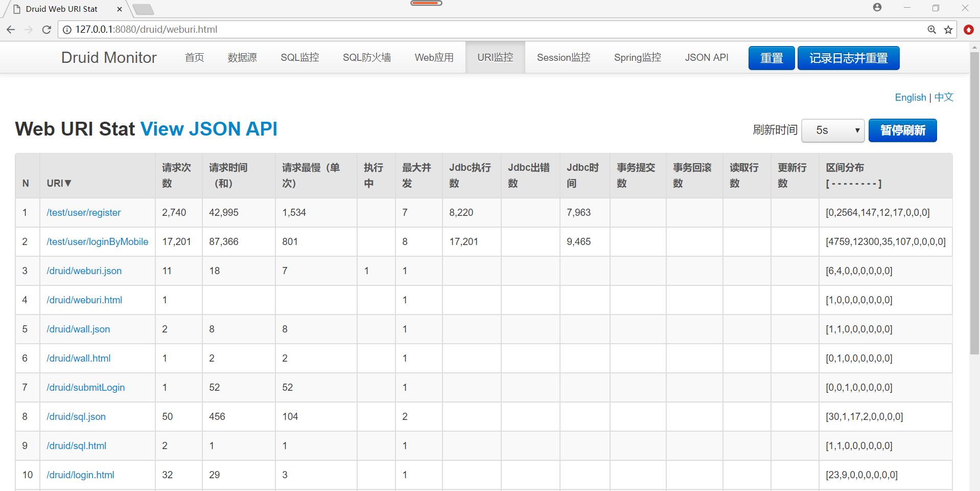The width and height of the screenshot is (980, 491).
Task: Open the Web应用 menu item
Action: click(434, 58)
